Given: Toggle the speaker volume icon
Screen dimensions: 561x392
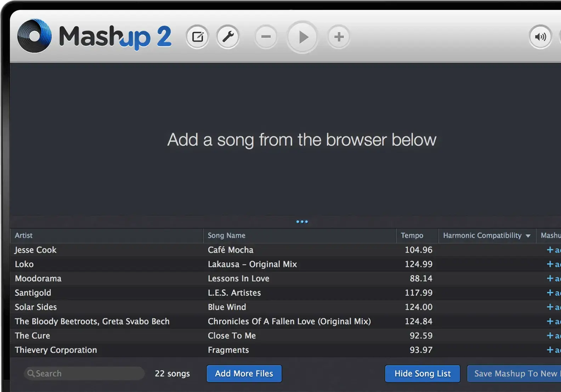Looking at the screenshot, I should pyautogui.click(x=540, y=36).
